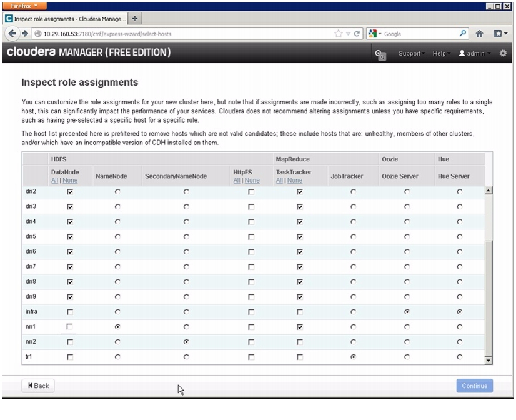The height and width of the screenshot is (420, 516).
Task: Open the URL history dropdown arrow
Action: [x=348, y=34]
